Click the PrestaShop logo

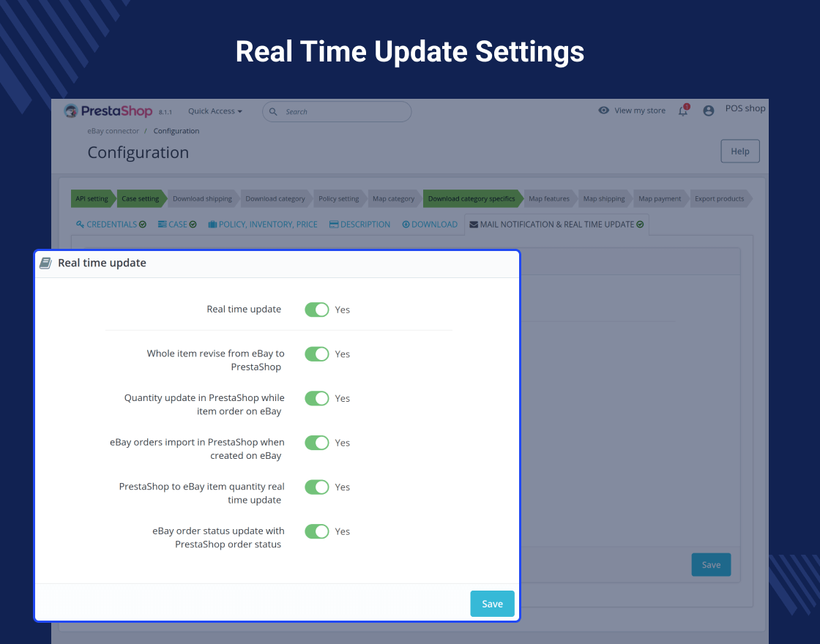(108, 111)
